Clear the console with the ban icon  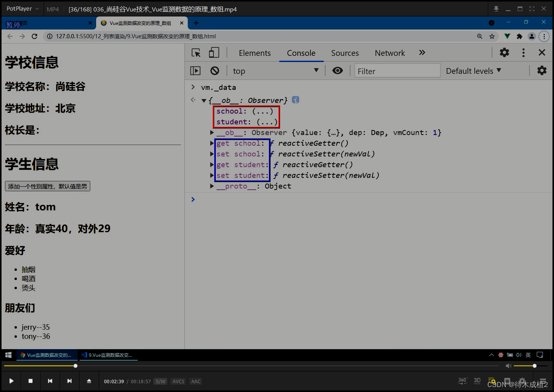pyautogui.click(x=215, y=71)
